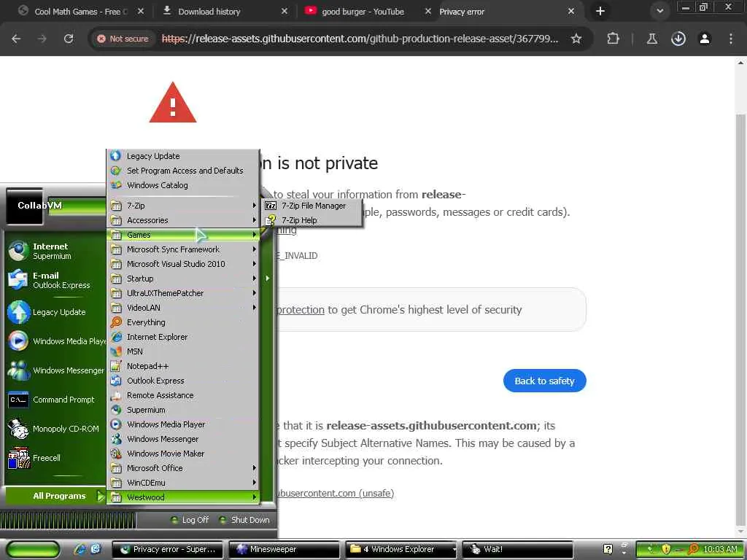
Task: Expand Microsoft Visual Studio 2010 submenu
Action: [183, 264]
